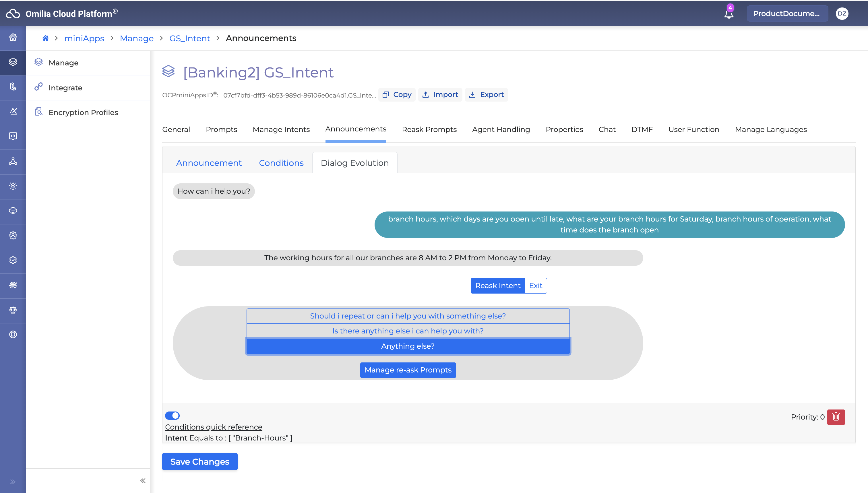This screenshot has width=868, height=493.
Task: Click the red trash delete icon
Action: click(x=836, y=417)
